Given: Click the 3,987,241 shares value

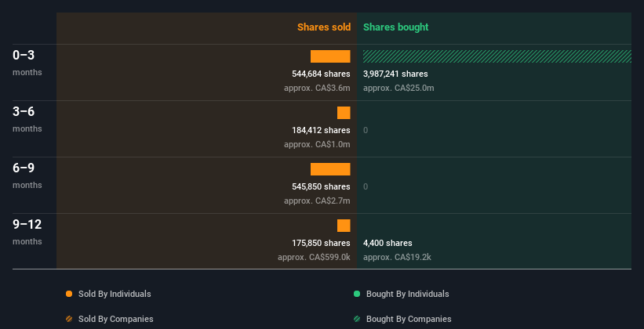Looking at the screenshot, I should 395,74.
